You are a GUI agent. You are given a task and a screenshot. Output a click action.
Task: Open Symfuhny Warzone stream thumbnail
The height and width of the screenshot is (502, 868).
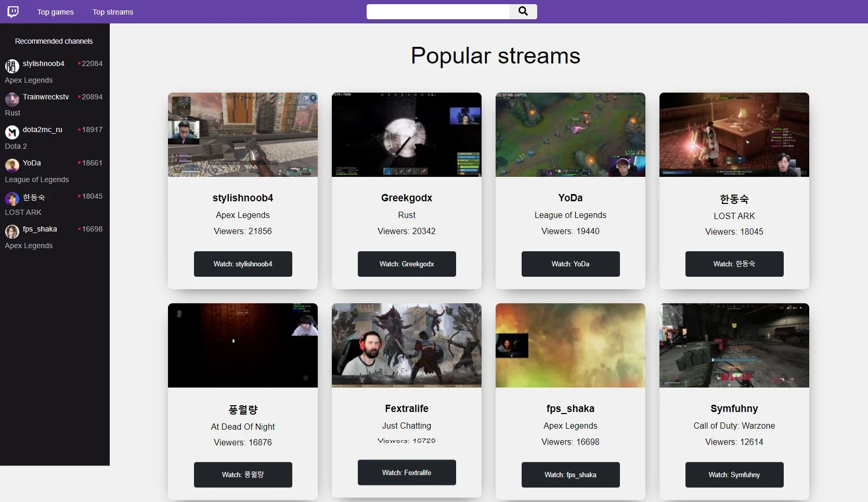coord(734,345)
